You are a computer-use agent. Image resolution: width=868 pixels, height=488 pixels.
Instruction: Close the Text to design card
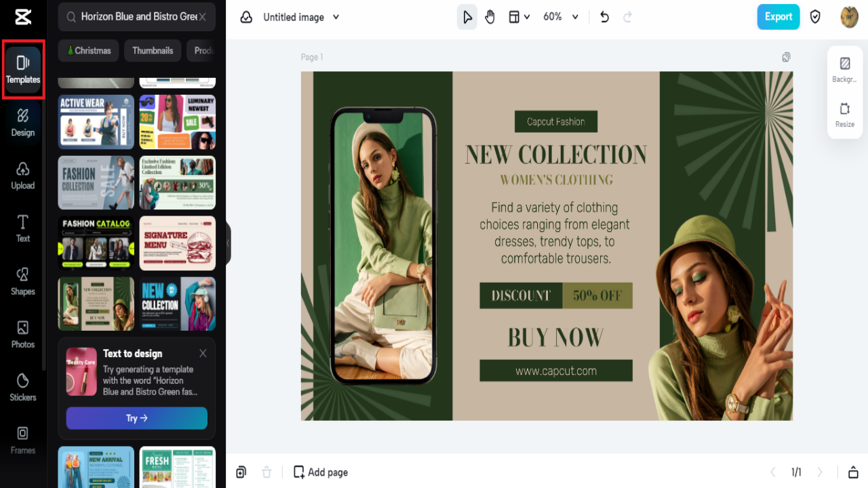coord(203,353)
